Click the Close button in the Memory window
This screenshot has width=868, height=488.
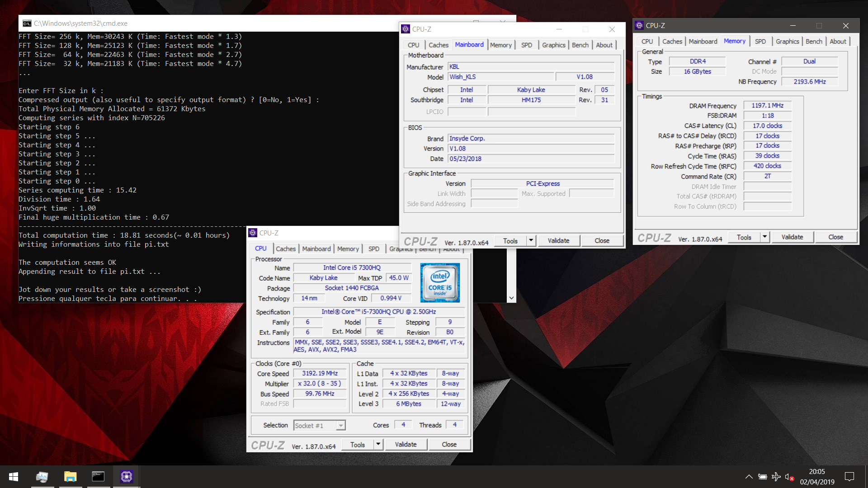pos(835,237)
